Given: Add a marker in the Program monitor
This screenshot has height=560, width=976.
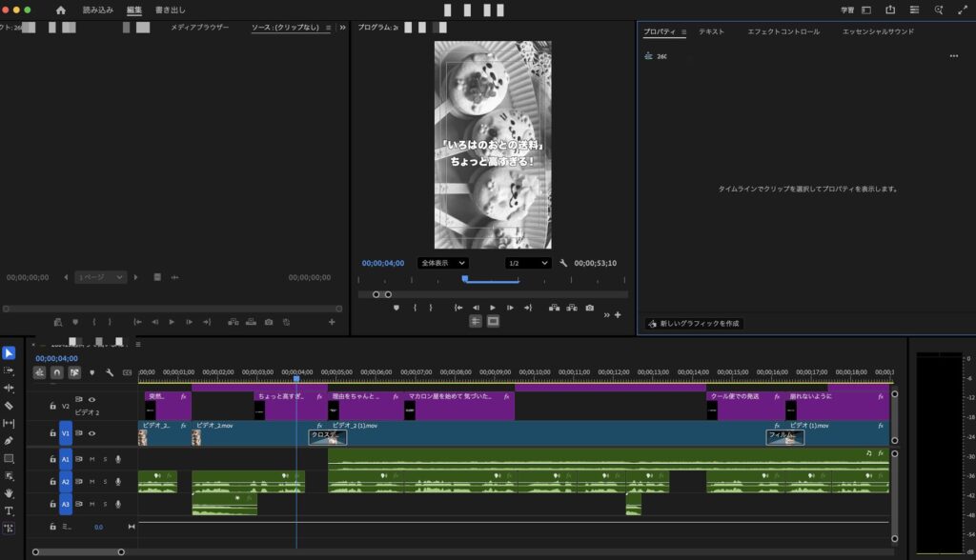Looking at the screenshot, I should tap(396, 309).
